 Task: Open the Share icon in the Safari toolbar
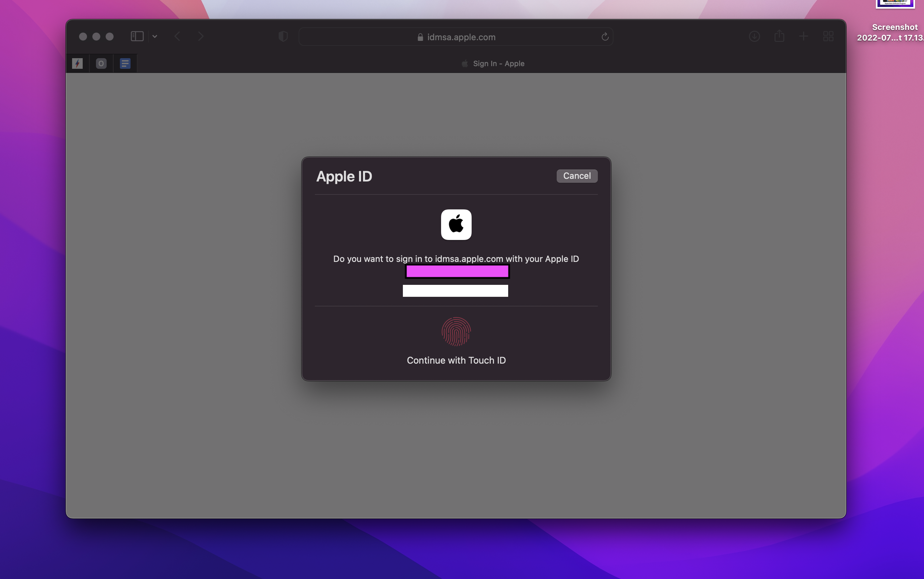779,36
